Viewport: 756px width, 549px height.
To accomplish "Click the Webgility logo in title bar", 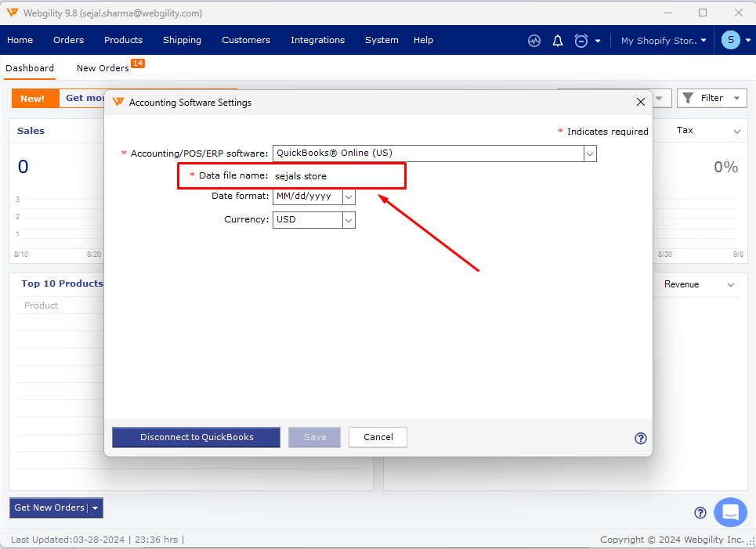I will point(13,13).
